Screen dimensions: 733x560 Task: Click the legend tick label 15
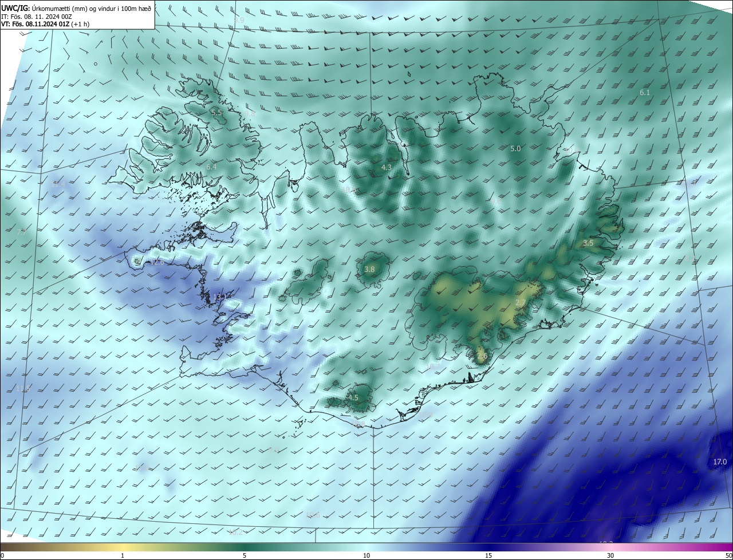(488, 556)
